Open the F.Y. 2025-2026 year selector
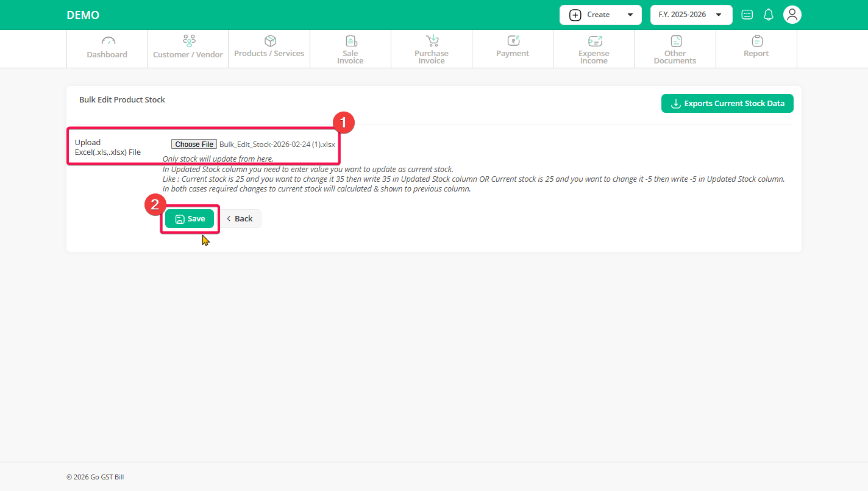Viewport: 868px width, 491px height. point(691,15)
